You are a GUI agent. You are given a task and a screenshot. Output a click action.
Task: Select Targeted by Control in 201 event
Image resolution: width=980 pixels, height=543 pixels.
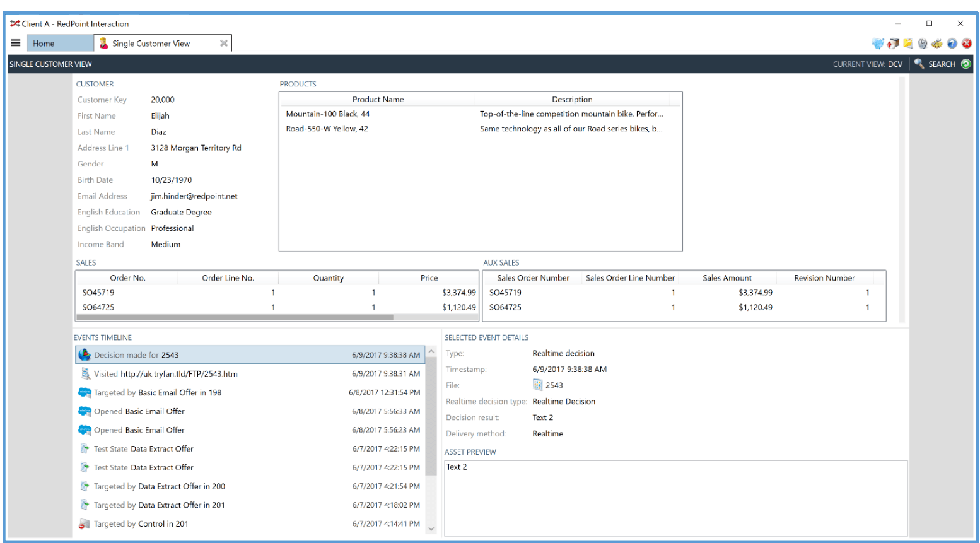250,523
